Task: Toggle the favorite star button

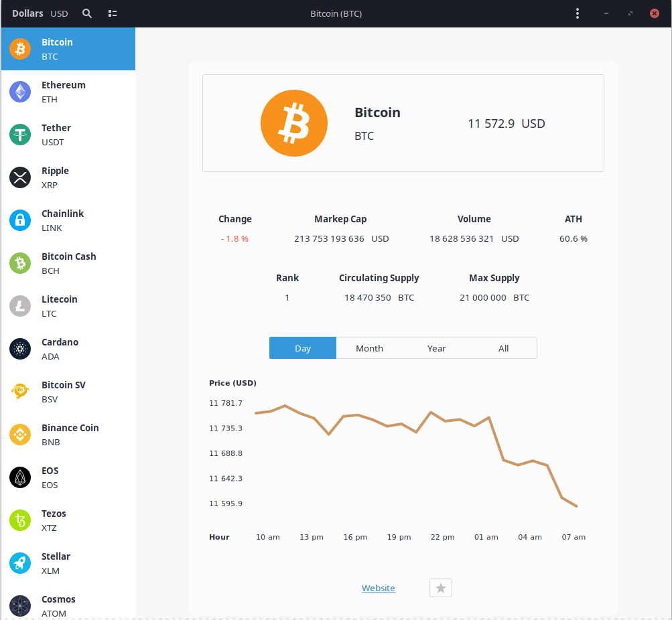Action: coord(441,588)
